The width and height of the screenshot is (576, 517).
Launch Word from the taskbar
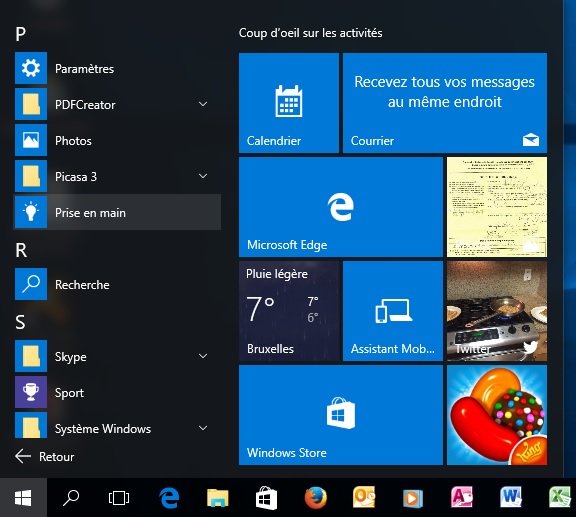click(x=511, y=497)
